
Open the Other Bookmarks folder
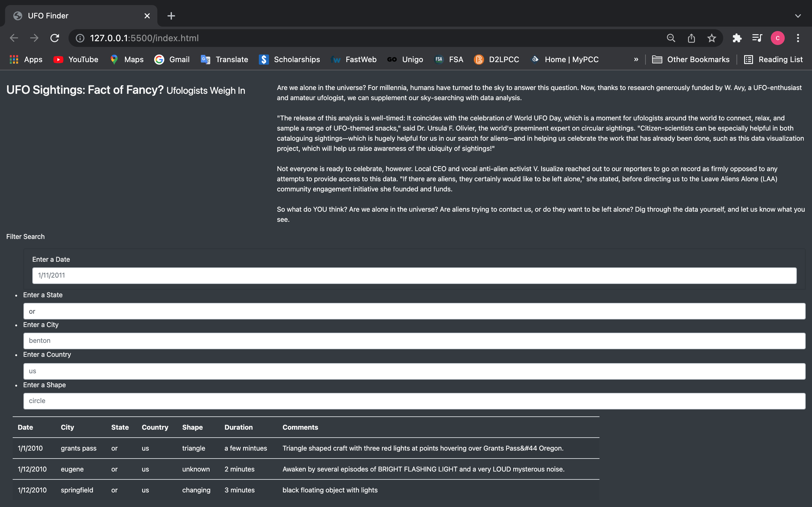691,59
